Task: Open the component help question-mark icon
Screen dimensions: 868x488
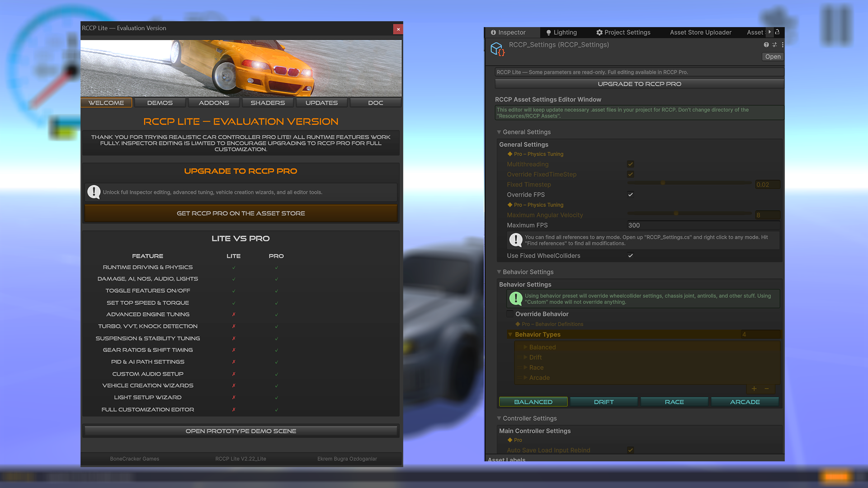Action: click(766, 45)
